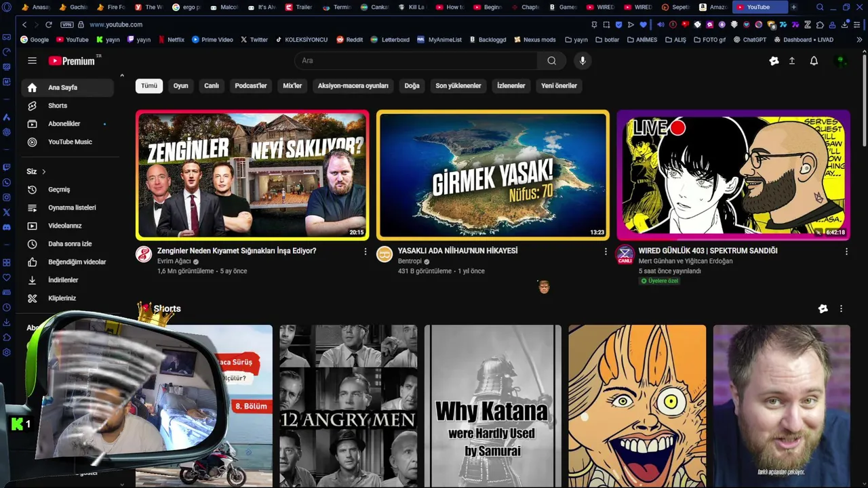868x488 pixels.
Task: Open Daha sonra izle list
Action: click(68, 243)
